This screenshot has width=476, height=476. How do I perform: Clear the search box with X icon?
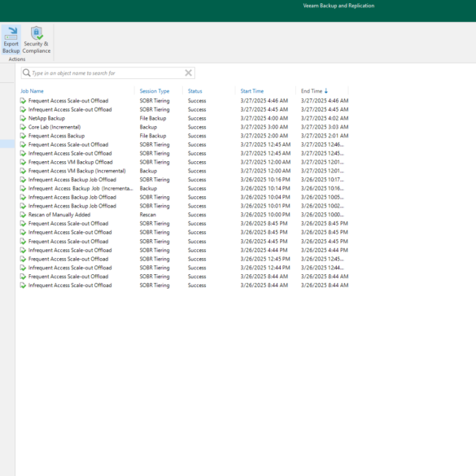(x=188, y=73)
